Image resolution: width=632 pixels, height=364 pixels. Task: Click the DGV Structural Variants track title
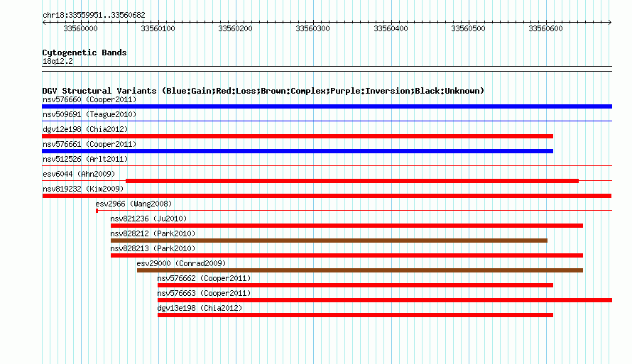tap(263, 91)
